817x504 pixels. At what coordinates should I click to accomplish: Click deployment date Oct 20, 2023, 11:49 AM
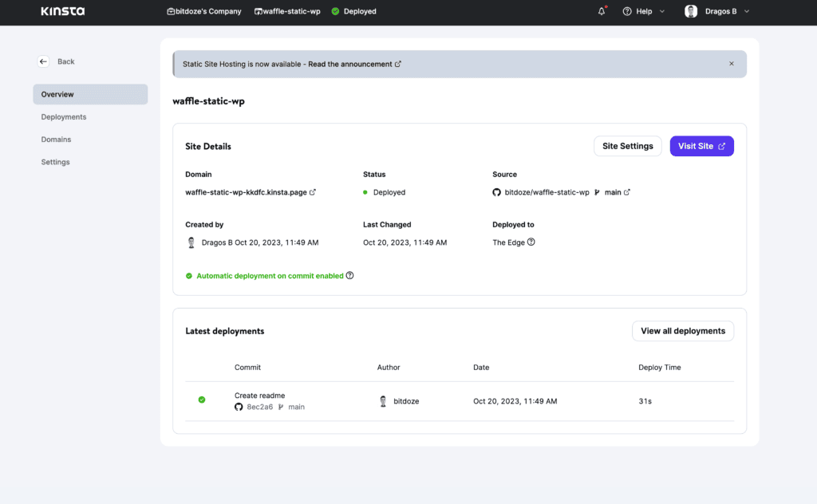pos(515,401)
